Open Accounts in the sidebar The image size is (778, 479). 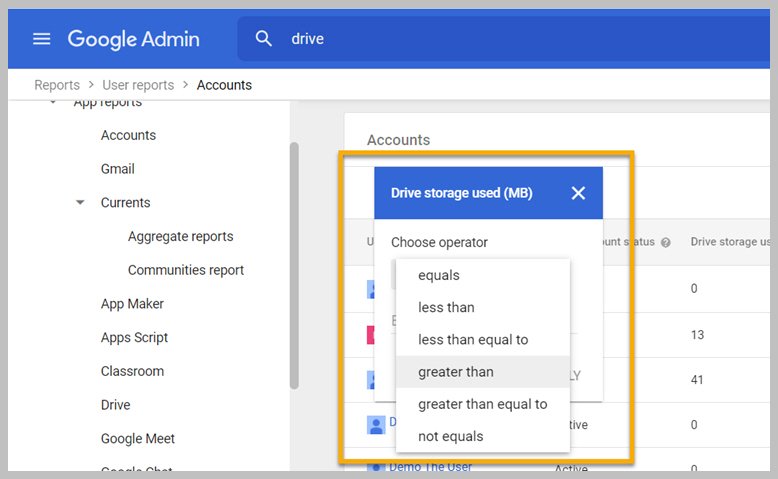click(128, 135)
